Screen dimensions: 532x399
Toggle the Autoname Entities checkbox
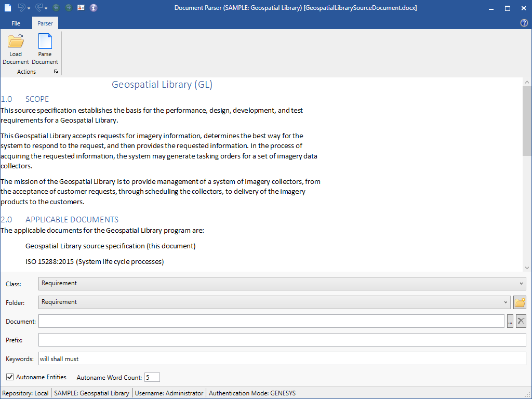coord(10,377)
